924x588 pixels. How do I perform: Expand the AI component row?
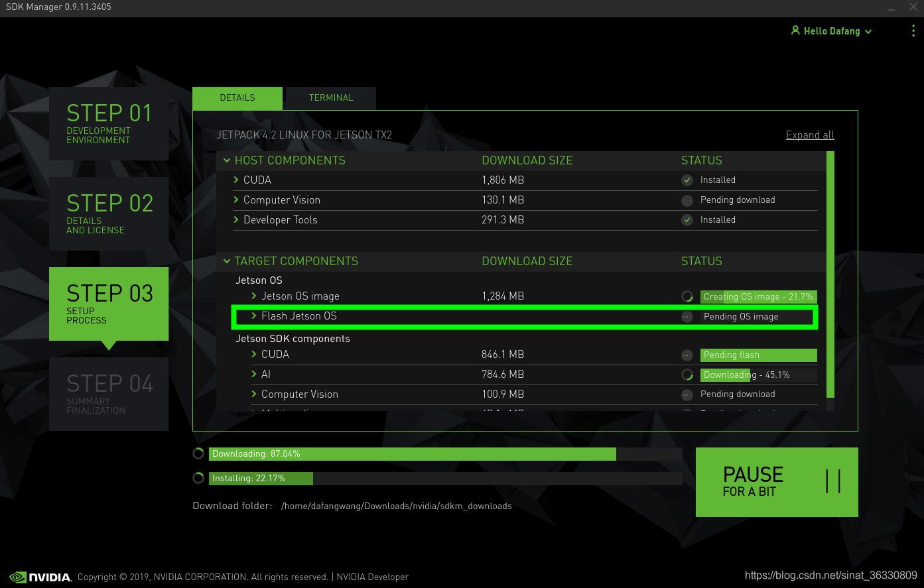point(254,374)
